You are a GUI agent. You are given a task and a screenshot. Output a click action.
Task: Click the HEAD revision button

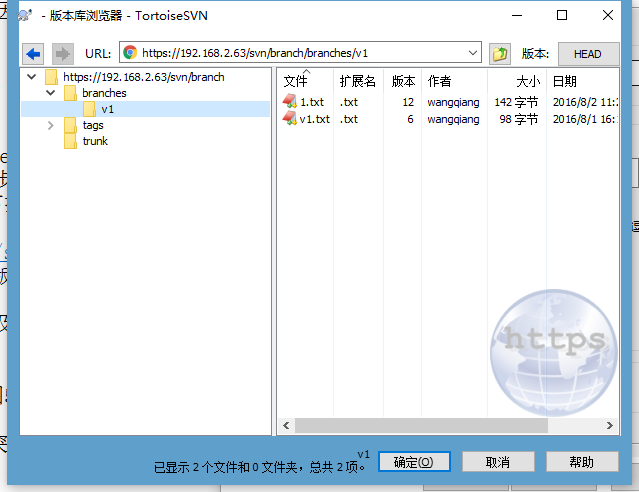point(588,54)
